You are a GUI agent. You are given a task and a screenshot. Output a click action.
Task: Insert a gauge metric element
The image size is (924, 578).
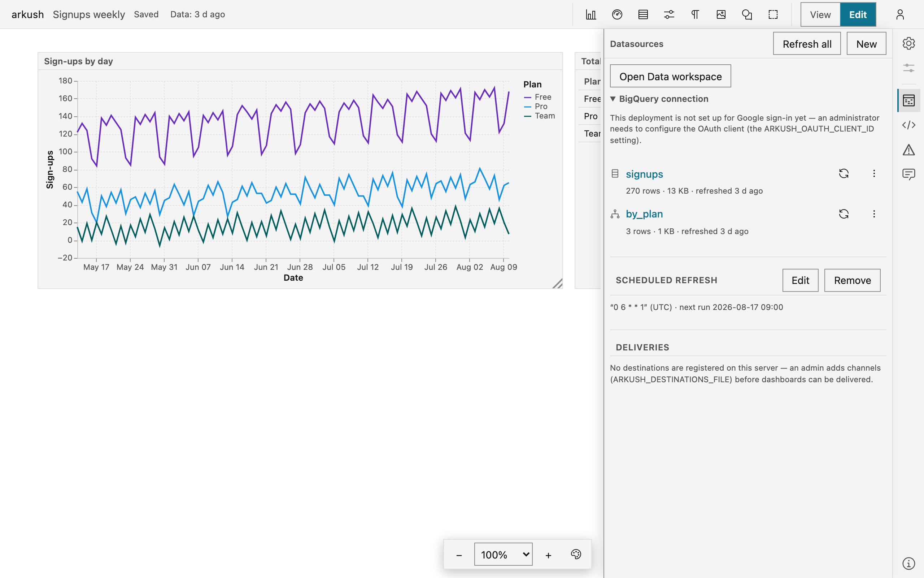pyautogui.click(x=617, y=14)
